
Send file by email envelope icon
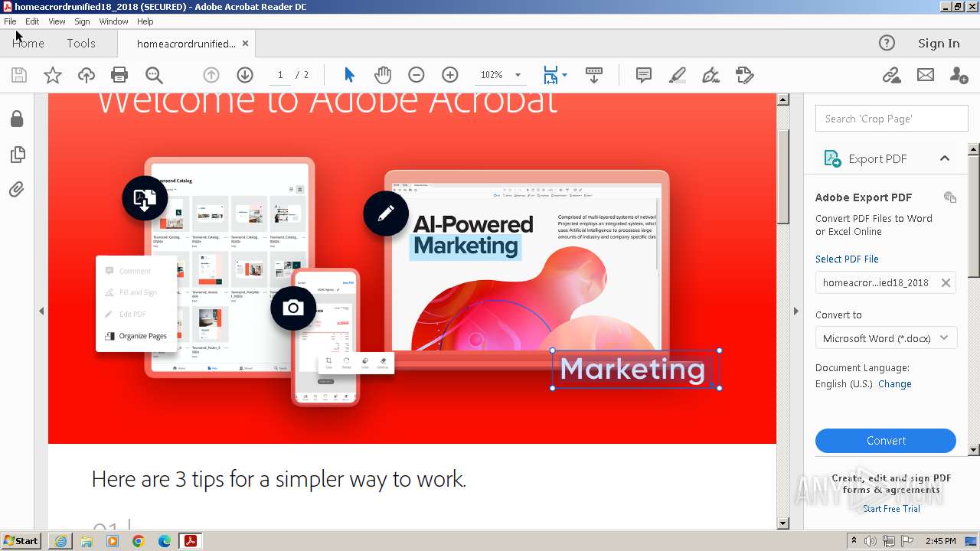(926, 75)
